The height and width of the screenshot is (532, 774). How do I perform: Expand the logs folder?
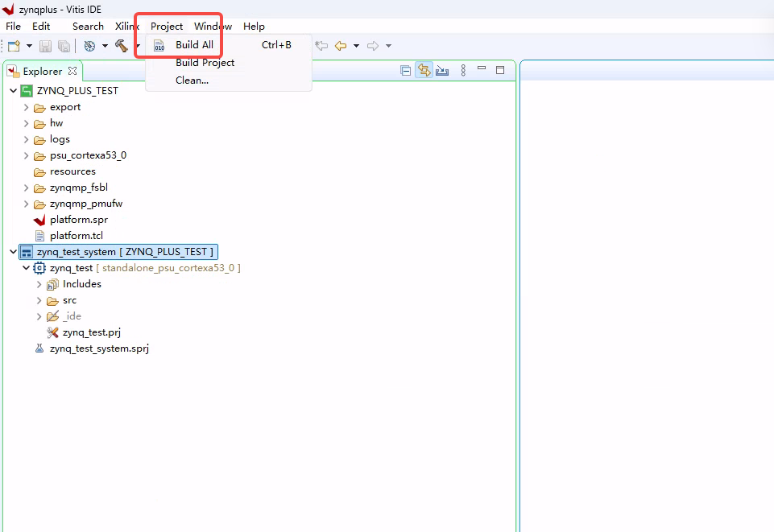[26, 139]
